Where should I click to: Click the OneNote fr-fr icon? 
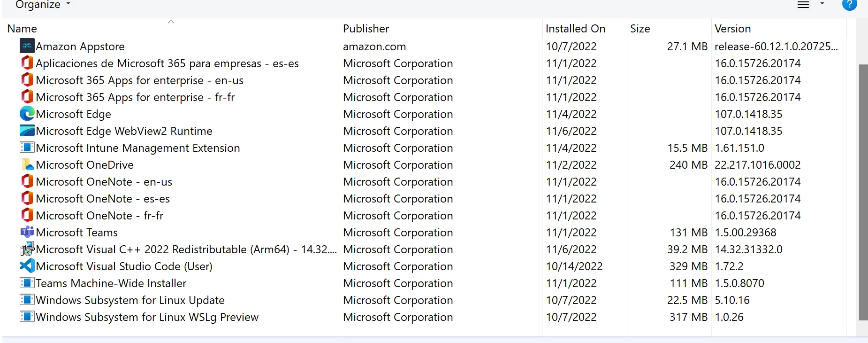[27, 215]
